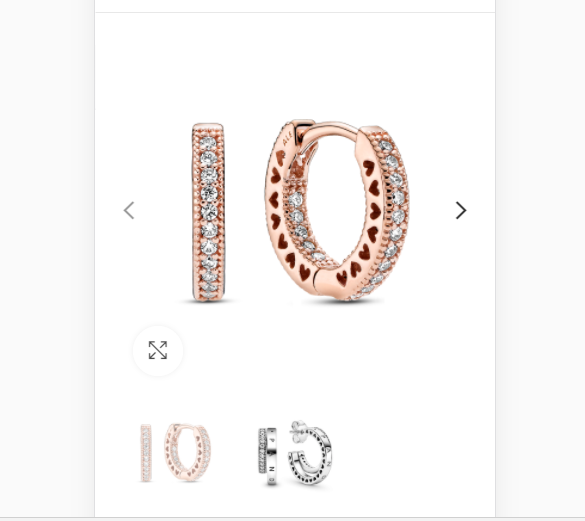The image size is (585, 521).
Task: Click the silver open hoop with post
Action: coord(310,452)
